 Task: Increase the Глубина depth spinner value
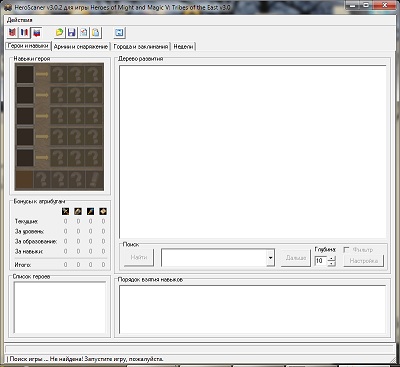tap(331, 258)
